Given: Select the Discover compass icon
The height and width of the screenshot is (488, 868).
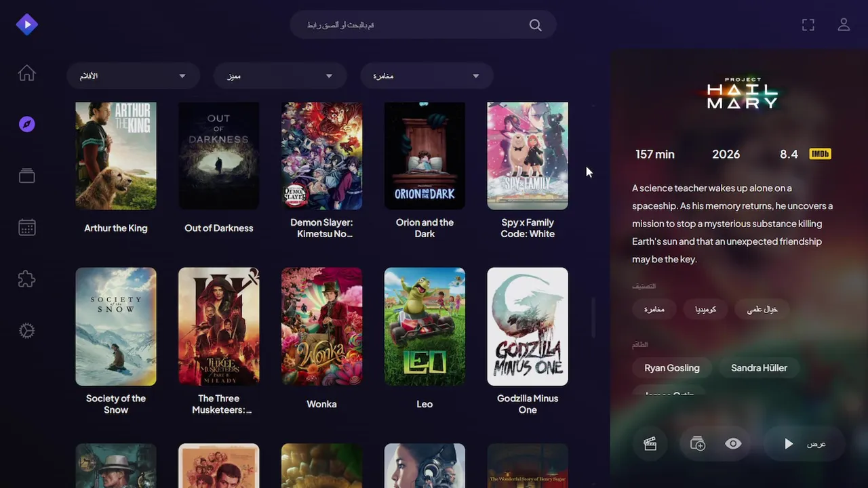Looking at the screenshot, I should click(x=27, y=124).
